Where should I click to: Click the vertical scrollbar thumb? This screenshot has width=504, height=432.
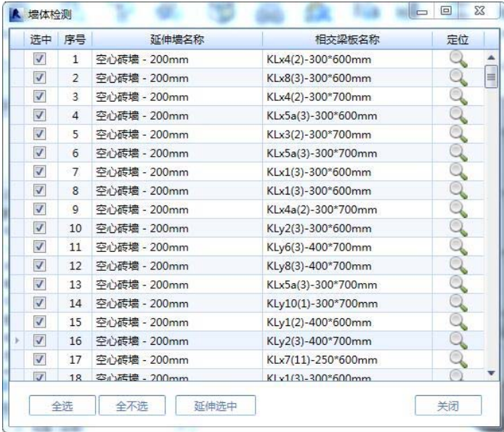[491, 76]
